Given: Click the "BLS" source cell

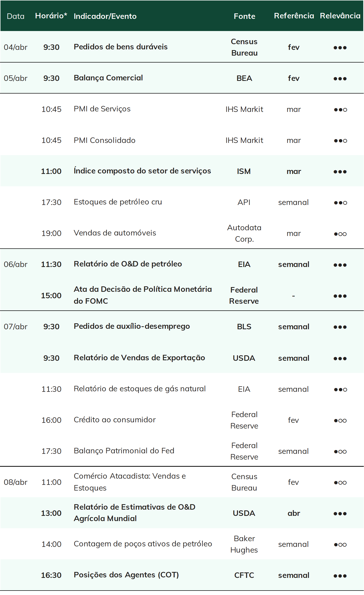Looking at the screenshot, I should click(x=244, y=327).
